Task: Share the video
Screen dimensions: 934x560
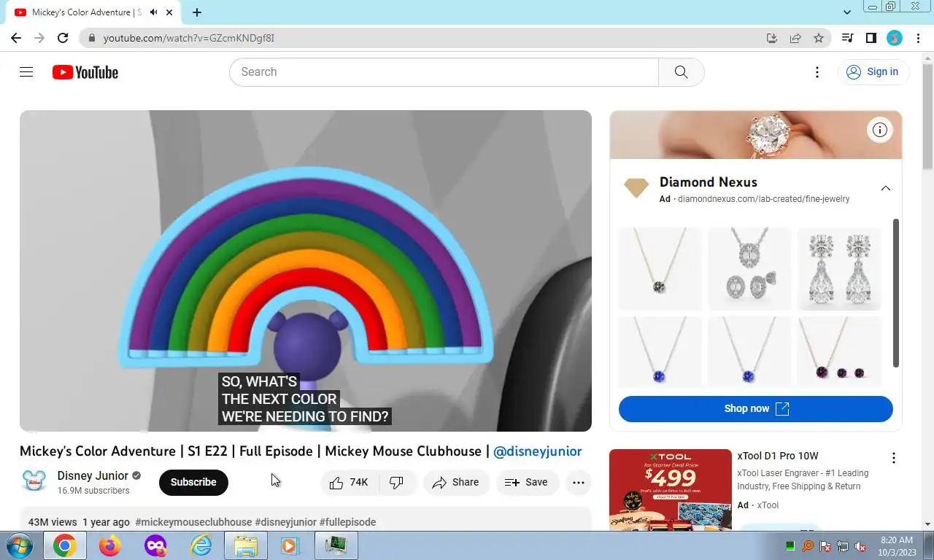Action: [x=456, y=482]
